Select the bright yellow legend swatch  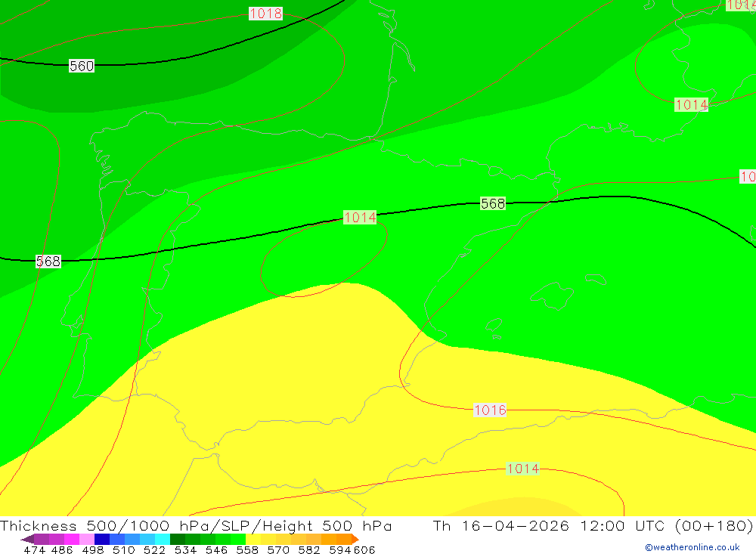pos(253,539)
